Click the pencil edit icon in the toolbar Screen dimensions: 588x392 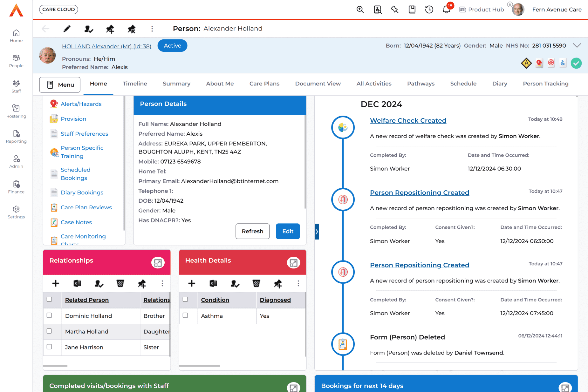pyautogui.click(x=67, y=29)
